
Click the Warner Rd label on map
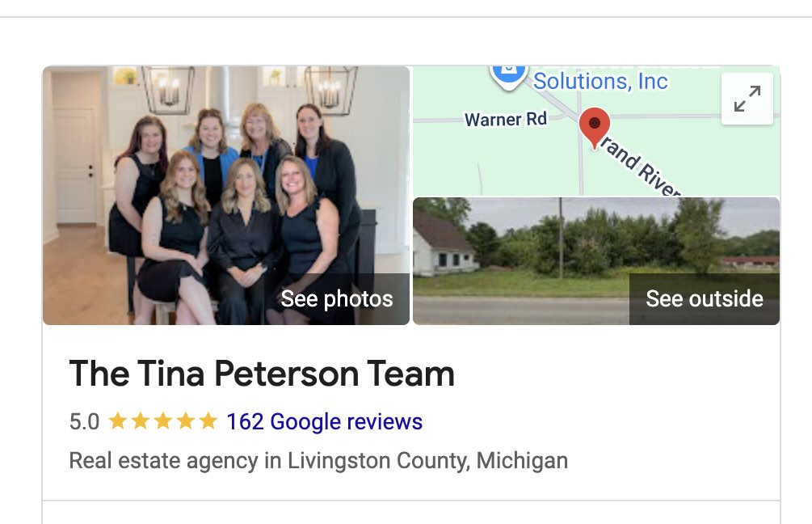pos(506,119)
